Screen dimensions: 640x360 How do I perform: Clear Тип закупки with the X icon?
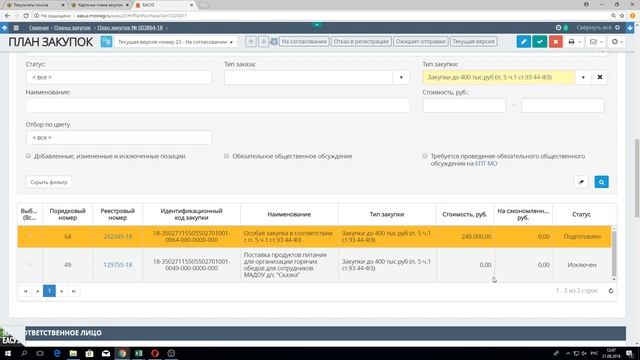(600, 77)
